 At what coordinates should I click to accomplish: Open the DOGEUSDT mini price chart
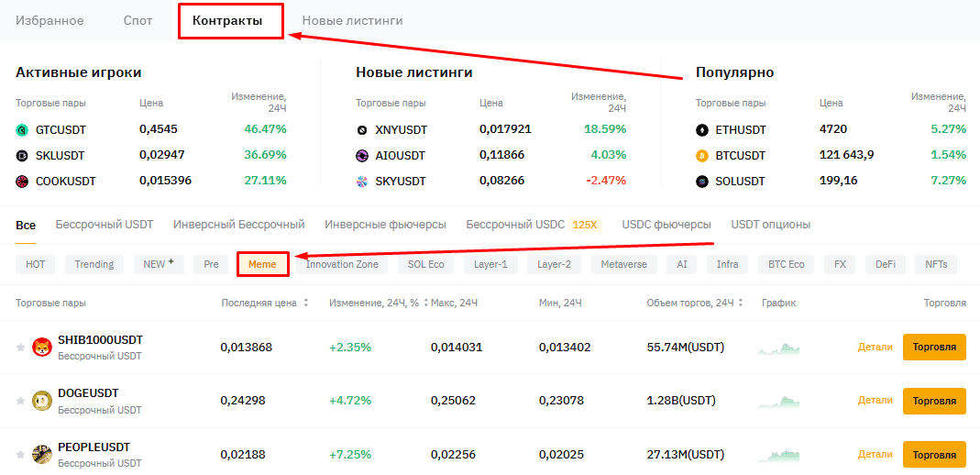coord(778,402)
